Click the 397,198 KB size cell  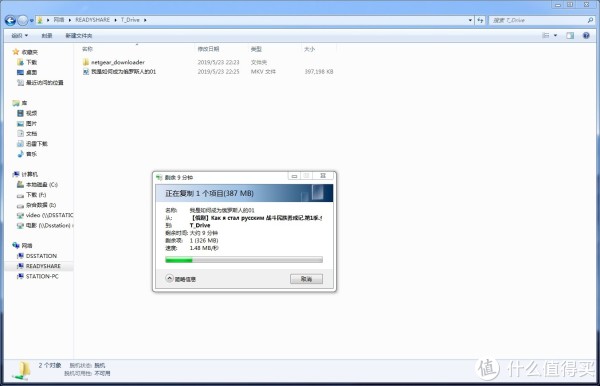(x=319, y=72)
